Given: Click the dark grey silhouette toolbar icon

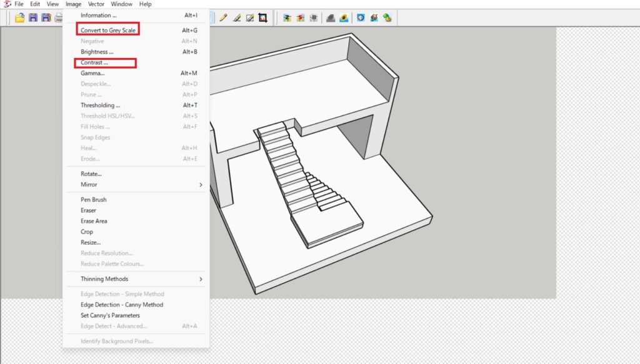Looking at the screenshot, I should pyautogui.click(x=331, y=18).
